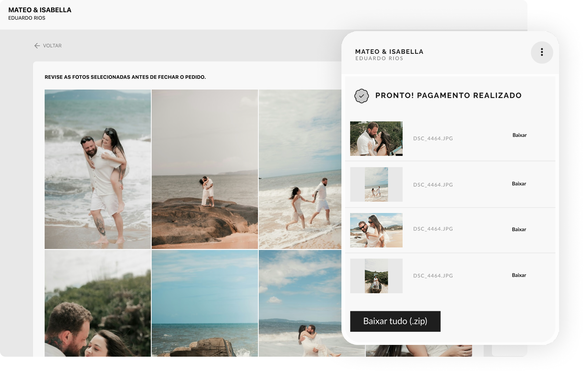
Task: Go back via the VOLTAR link
Action: coord(52,46)
